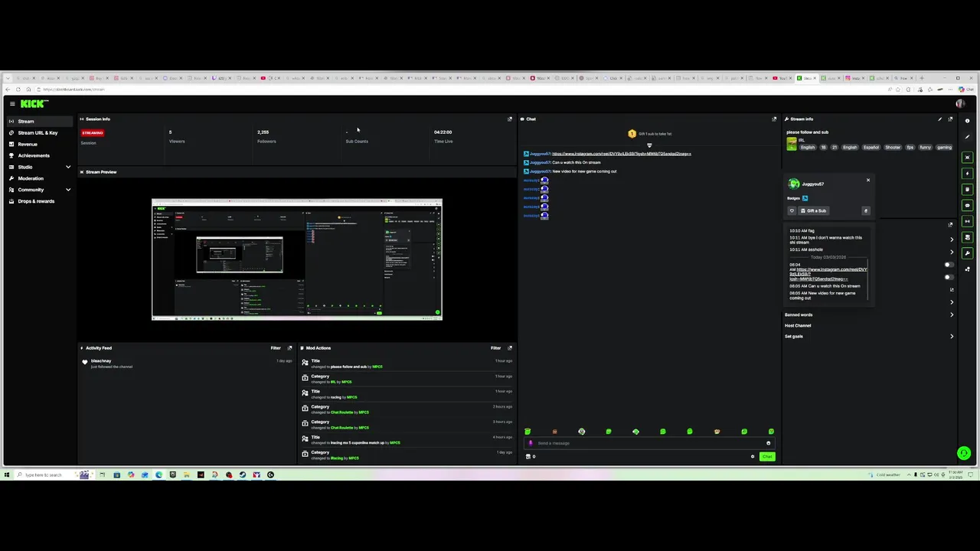Screen dimensions: 980x551
Task: Click the pencil icon in right rail
Action: (967, 137)
